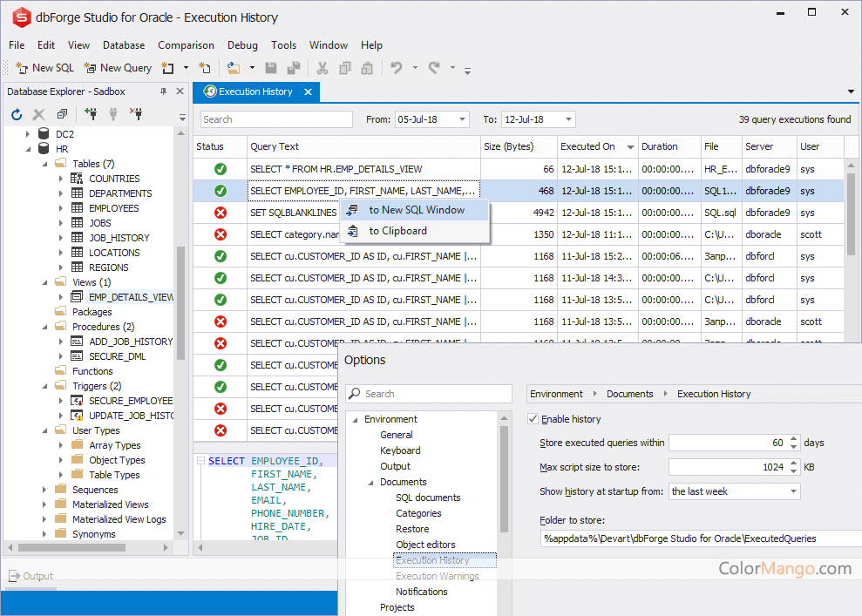Click the Query Text column header
Screen dimensions: 862x616
coord(275,146)
